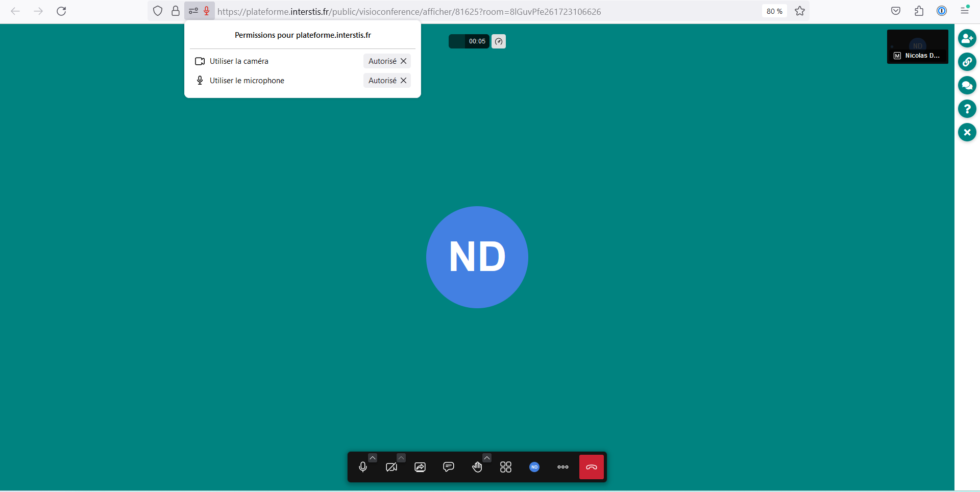Click Utiliser la caméra label
The width and height of the screenshot is (980, 492).
(x=239, y=61)
